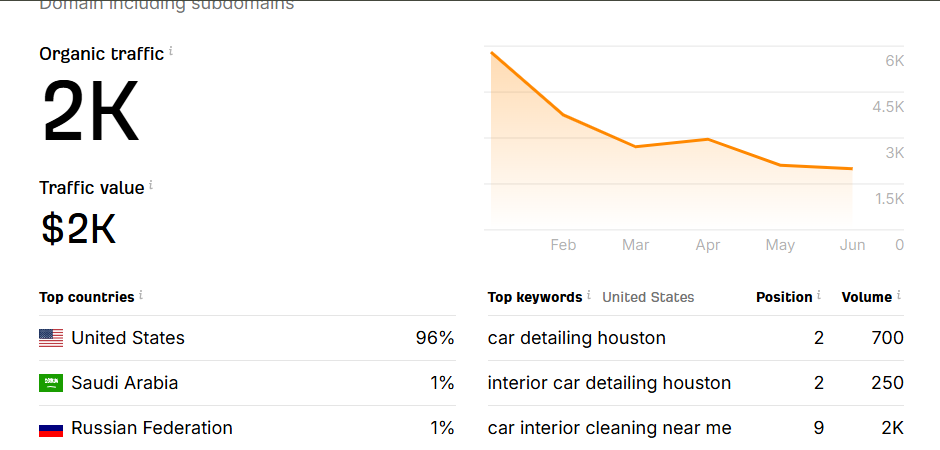The width and height of the screenshot is (940, 450).
Task: Click the United States flag icon
Action: point(51,338)
